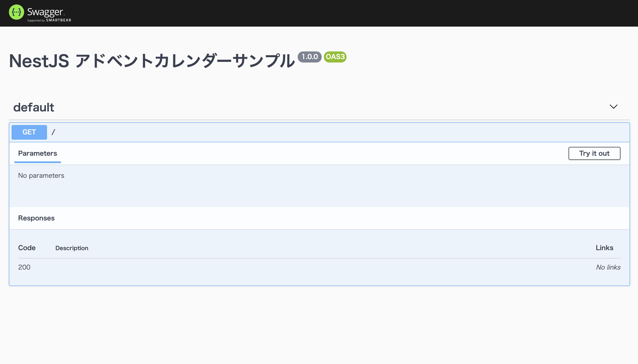Click the default tag heading
638x364 pixels.
click(34, 107)
